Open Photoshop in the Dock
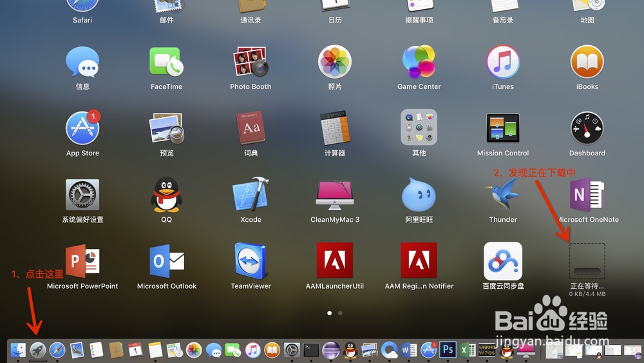The height and width of the screenshot is (363, 644). [448, 350]
